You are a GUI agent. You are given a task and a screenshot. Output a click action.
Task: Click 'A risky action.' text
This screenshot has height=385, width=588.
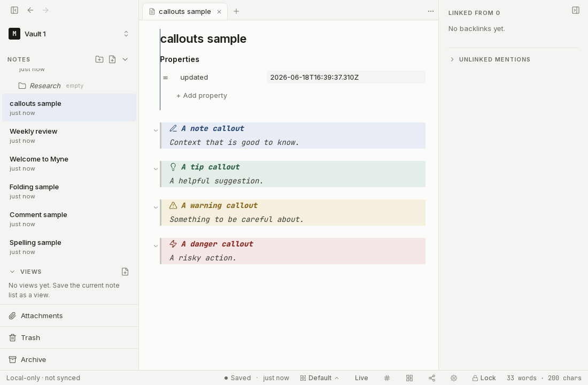coord(203,258)
